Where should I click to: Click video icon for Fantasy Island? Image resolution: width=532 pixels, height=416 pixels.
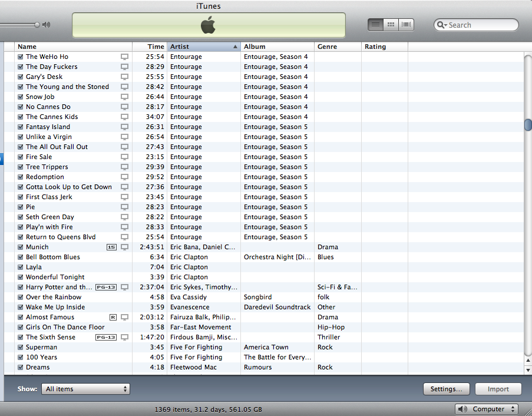(x=124, y=127)
